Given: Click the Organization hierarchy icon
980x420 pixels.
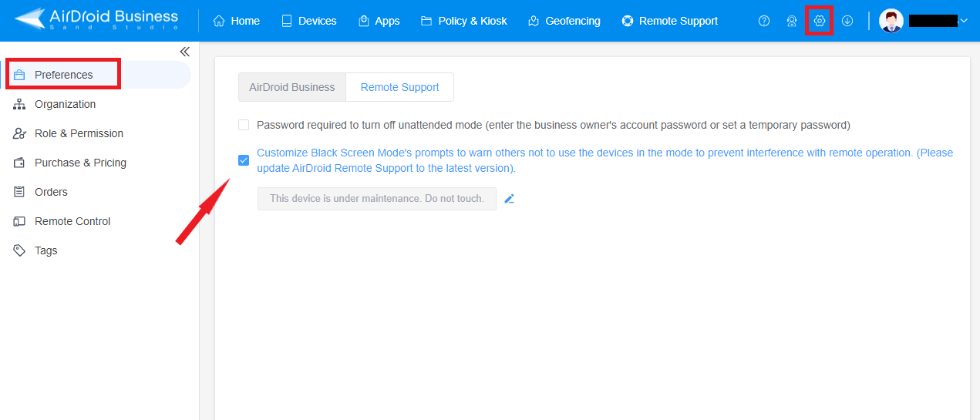Looking at the screenshot, I should (x=19, y=104).
